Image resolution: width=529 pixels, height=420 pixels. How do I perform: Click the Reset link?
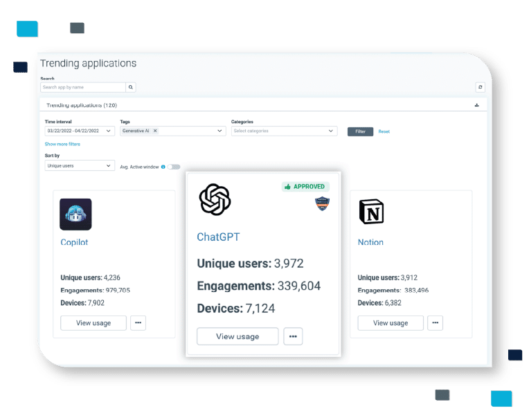pos(384,131)
